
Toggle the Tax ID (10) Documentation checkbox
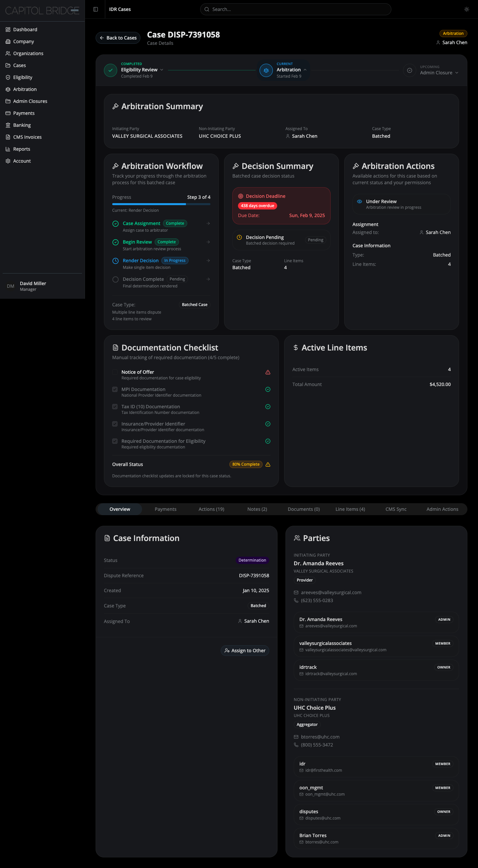click(115, 407)
